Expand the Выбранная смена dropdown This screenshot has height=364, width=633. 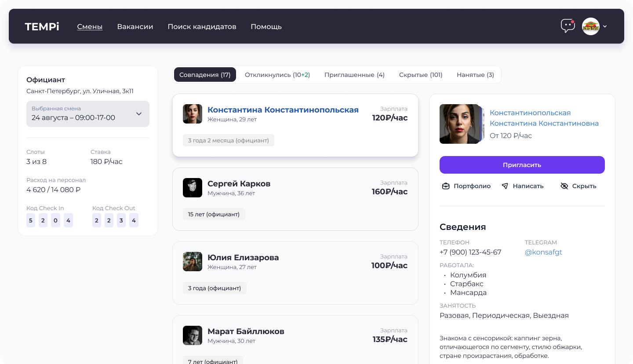pos(88,114)
